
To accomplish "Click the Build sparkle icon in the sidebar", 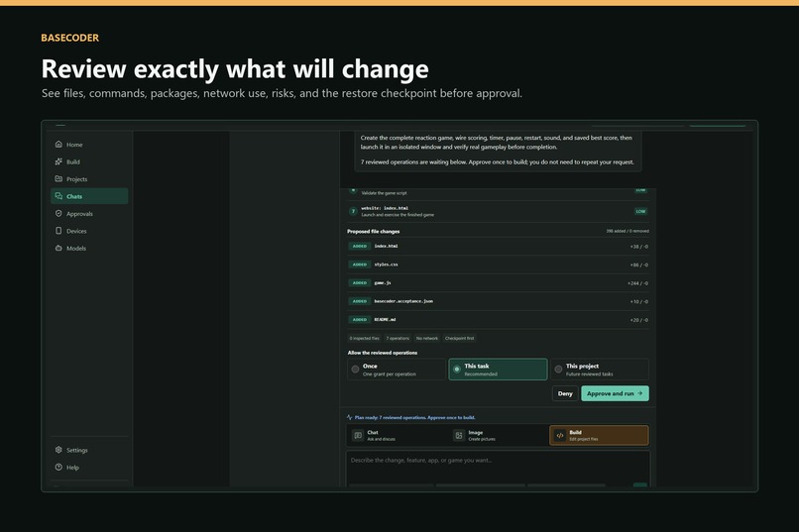I will [x=58, y=161].
